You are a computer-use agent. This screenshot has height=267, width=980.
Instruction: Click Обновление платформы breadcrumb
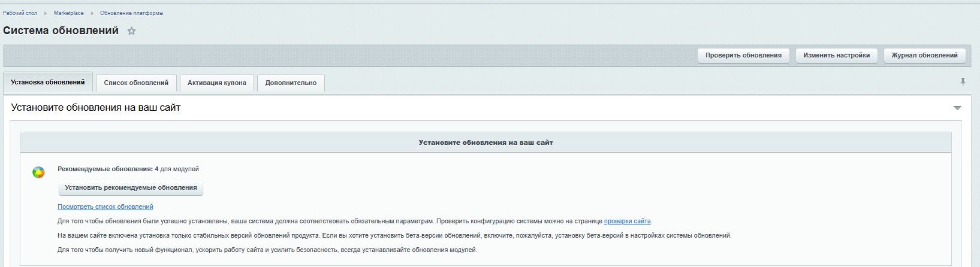pyautogui.click(x=131, y=13)
